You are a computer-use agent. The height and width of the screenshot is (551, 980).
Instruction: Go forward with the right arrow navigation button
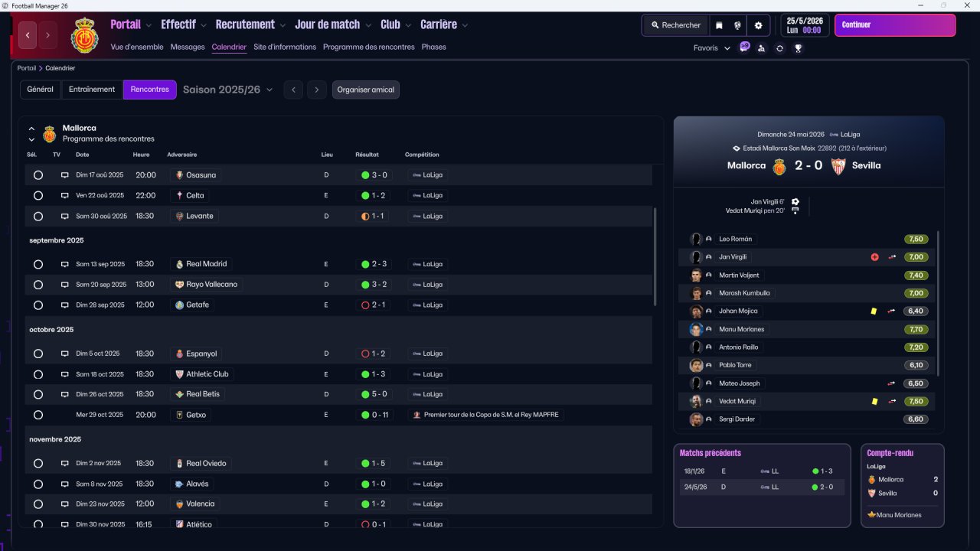pyautogui.click(x=47, y=34)
